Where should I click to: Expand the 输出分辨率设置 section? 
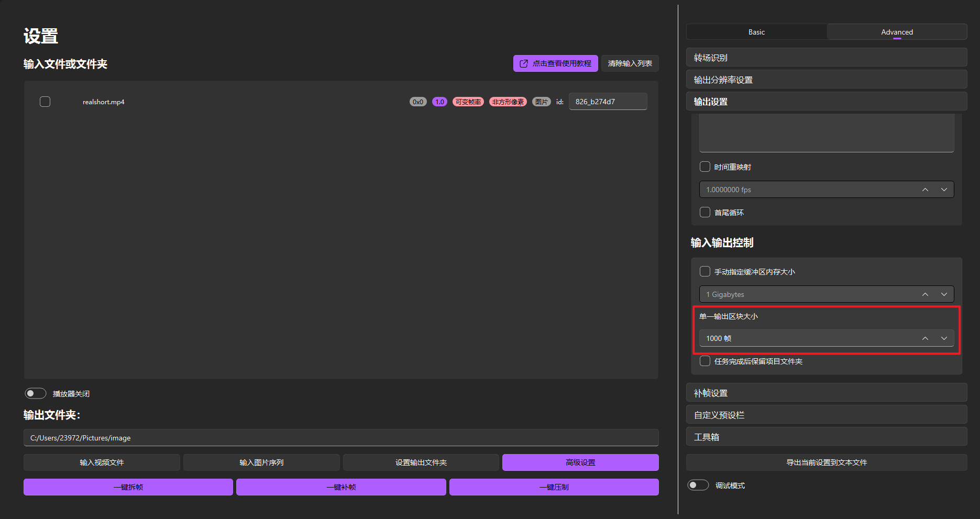827,80
